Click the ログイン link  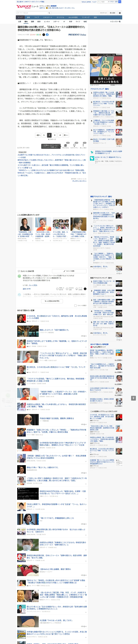tap(42, 8)
